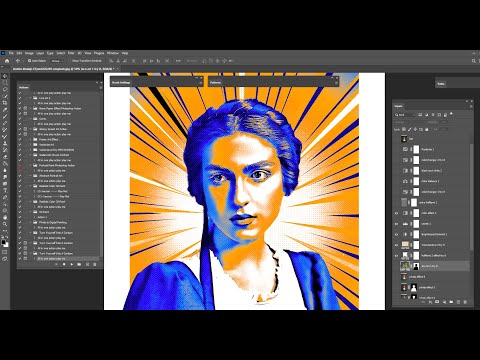Create a new group in Layers panel
Viewport: 480px width, 360px height.
click(x=451, y=302)
